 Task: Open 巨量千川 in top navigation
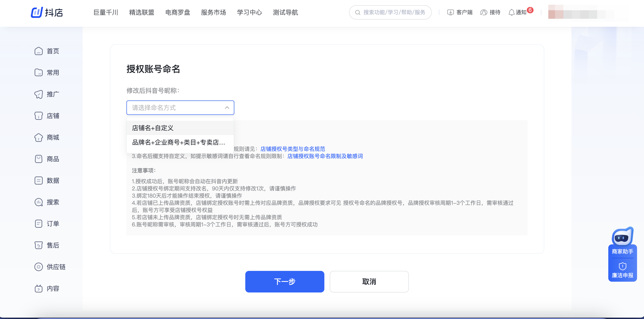pyautogui.click(x=106, y=12)
